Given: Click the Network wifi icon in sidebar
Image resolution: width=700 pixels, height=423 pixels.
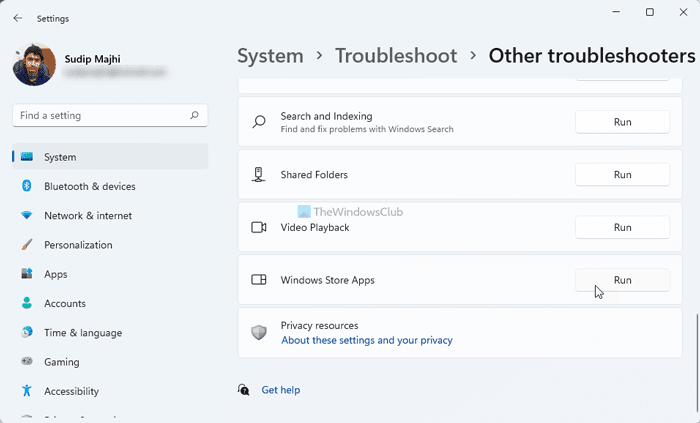Looking at the screenshot, I should tap(27, 216).
